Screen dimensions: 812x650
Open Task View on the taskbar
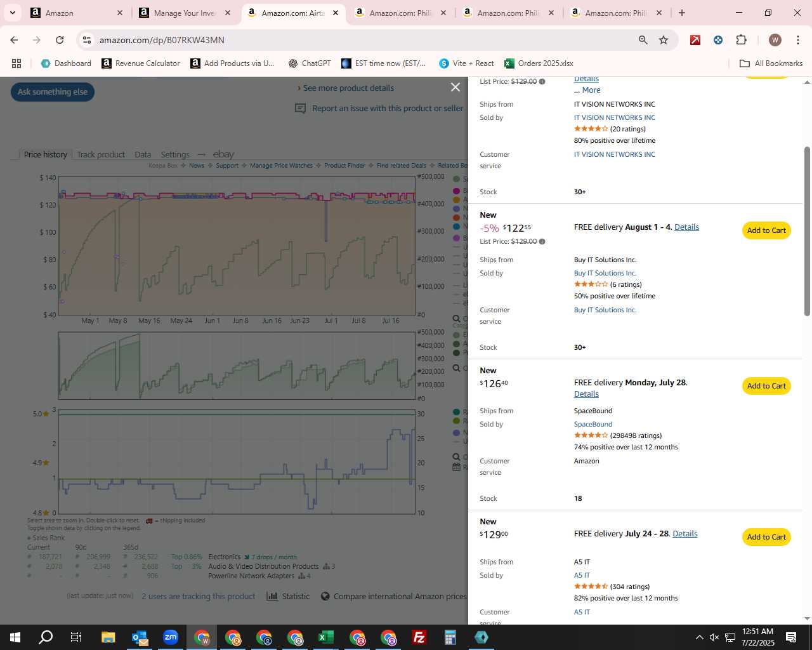pyautogui.click(x=76, y=637)
